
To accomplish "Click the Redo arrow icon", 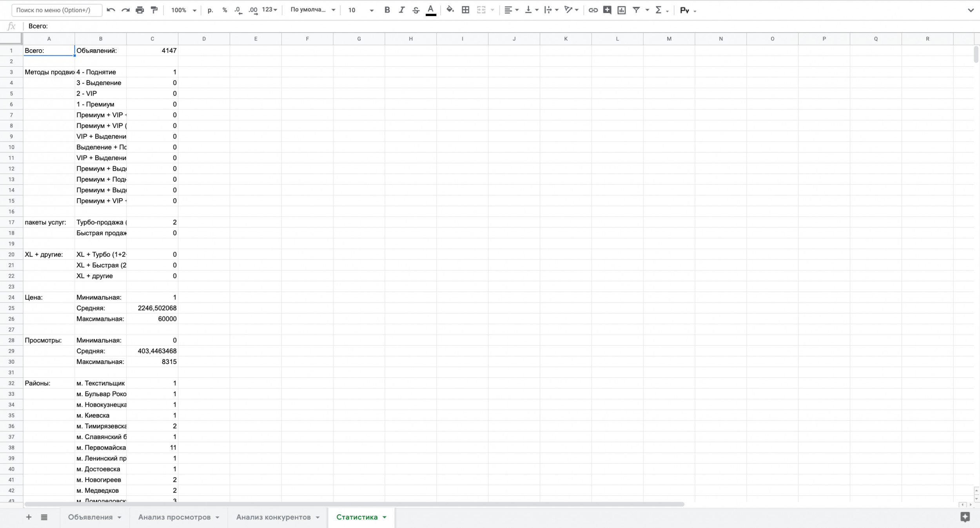I will click(125, 10).
